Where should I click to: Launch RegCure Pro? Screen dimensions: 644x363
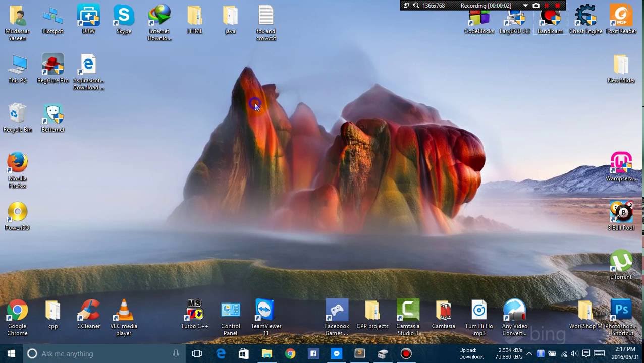pyautogui.click(x=53, y=69)
